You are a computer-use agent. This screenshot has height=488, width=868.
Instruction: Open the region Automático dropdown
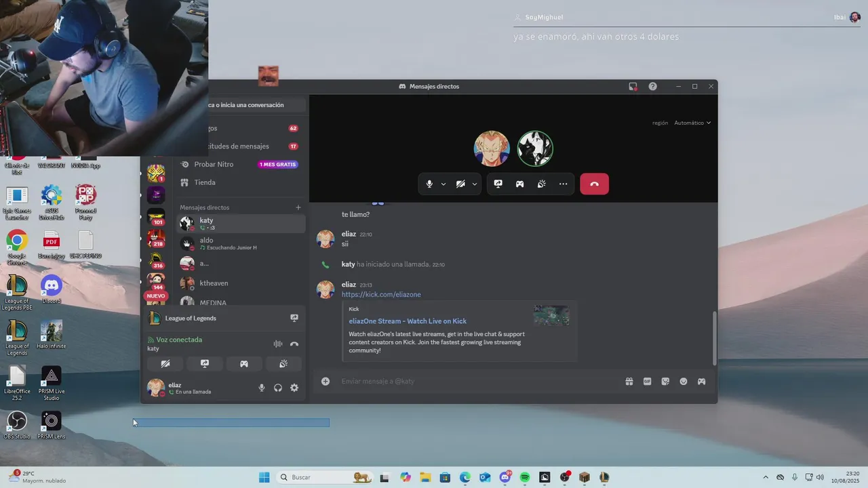tap(692, 123)
